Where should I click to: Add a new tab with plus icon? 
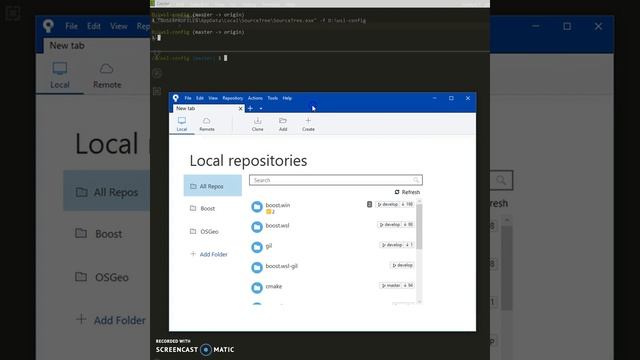(x=250, y=109)
